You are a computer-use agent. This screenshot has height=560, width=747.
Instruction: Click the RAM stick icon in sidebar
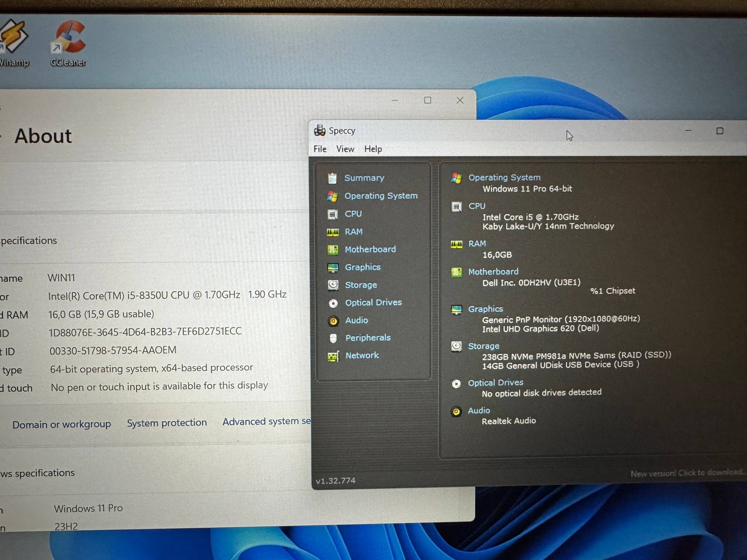click(333, 232)
